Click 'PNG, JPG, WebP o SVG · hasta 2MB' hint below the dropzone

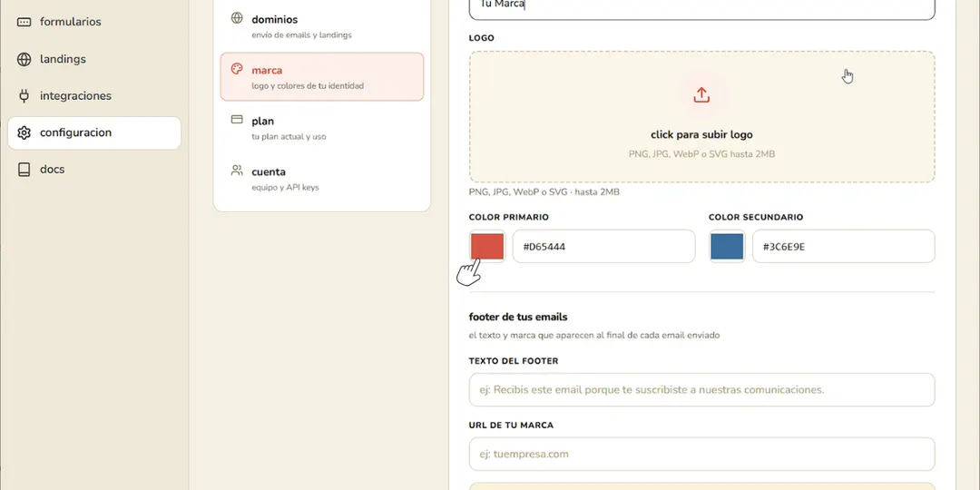[x=544, y=191]
